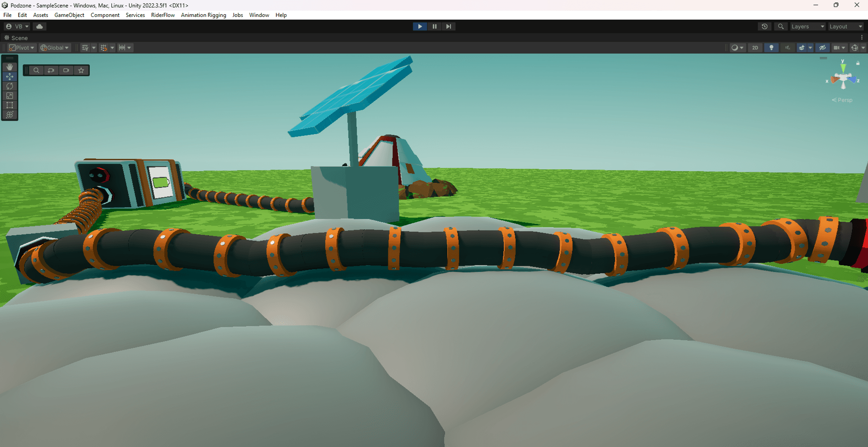The height and width of the screenshot is (447, 868).
Task: Open the File menu
Action: coord(7,15)
